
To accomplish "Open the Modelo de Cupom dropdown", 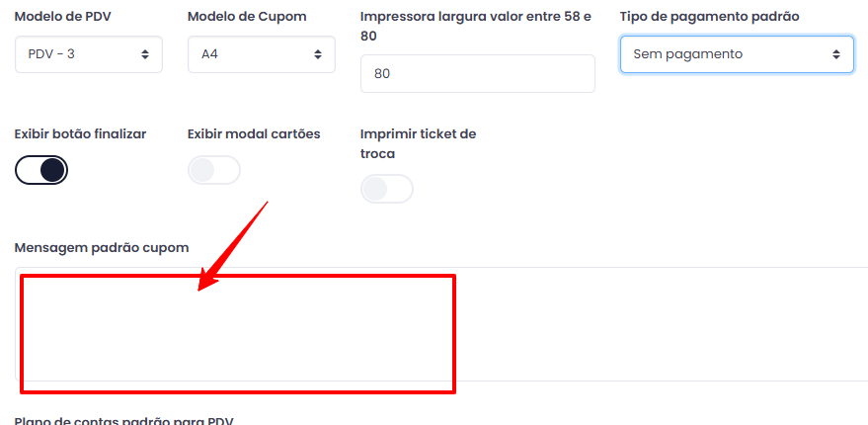I will point(262,54).
